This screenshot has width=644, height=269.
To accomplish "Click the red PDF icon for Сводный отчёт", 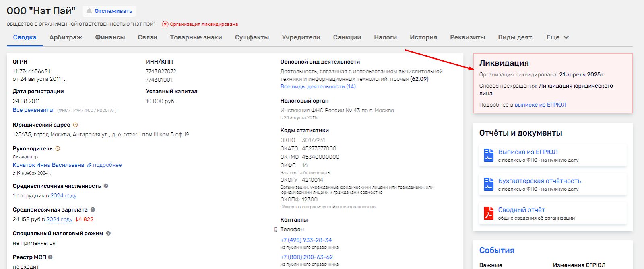I will click(x=488, y=213).
